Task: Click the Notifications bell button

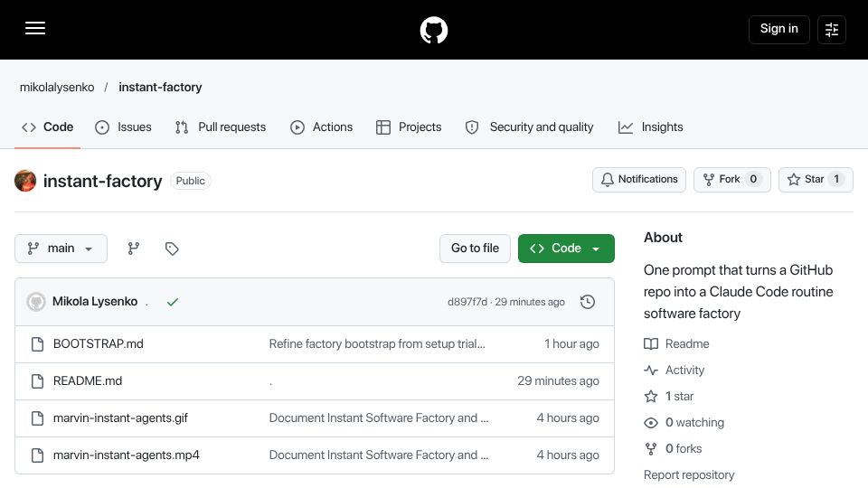Action: [x=639, y=179]
